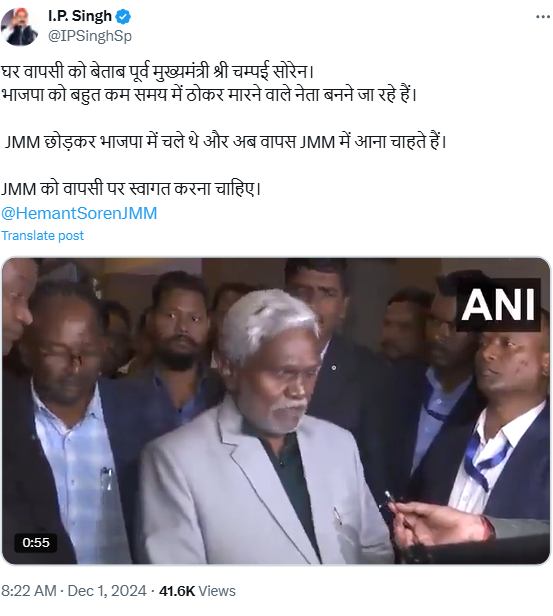
Task: Click the ANI watermark logo on video
Action: (498, 304)
